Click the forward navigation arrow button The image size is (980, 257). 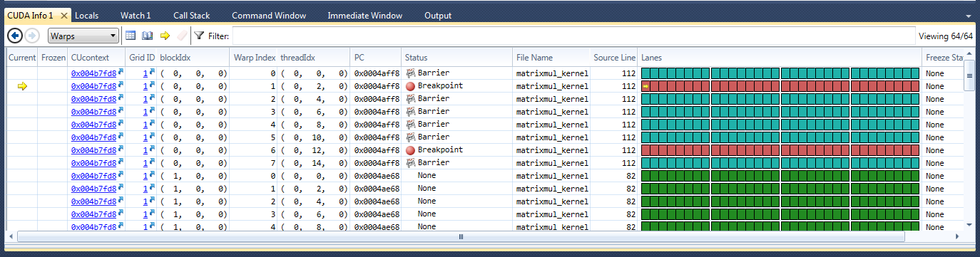[x=32, y=36]
